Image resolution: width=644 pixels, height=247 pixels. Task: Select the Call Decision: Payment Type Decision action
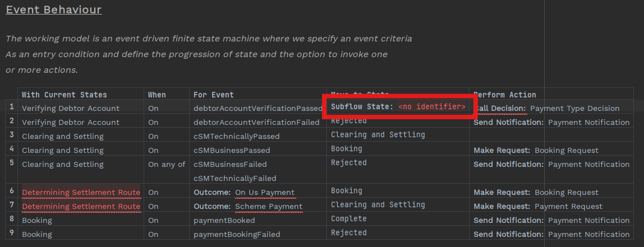coord(547,108)
